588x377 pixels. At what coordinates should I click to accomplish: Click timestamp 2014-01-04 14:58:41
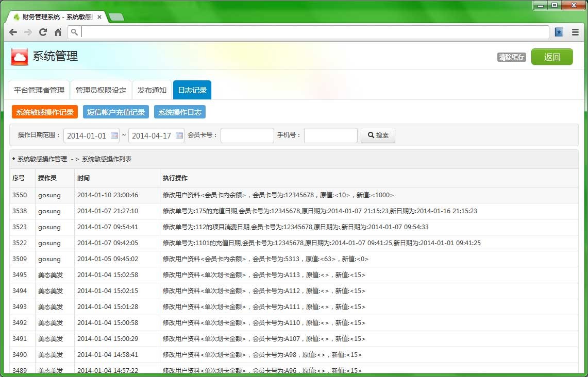click(108, 354)
